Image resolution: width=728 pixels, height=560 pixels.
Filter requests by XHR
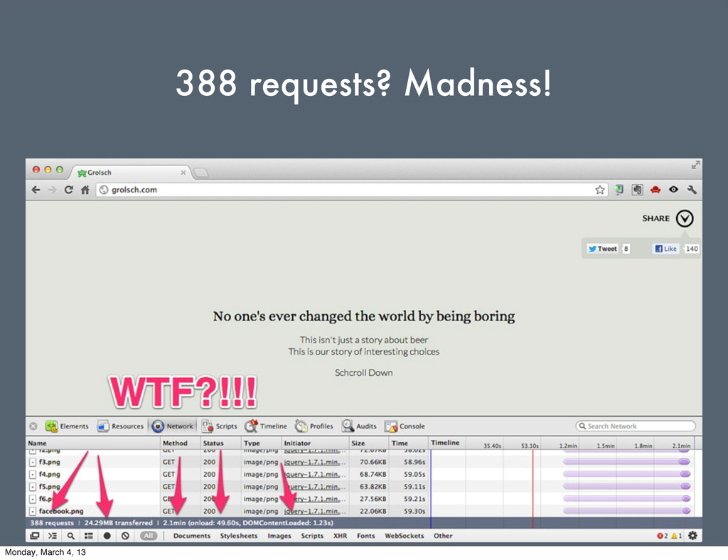click(341, 536)
